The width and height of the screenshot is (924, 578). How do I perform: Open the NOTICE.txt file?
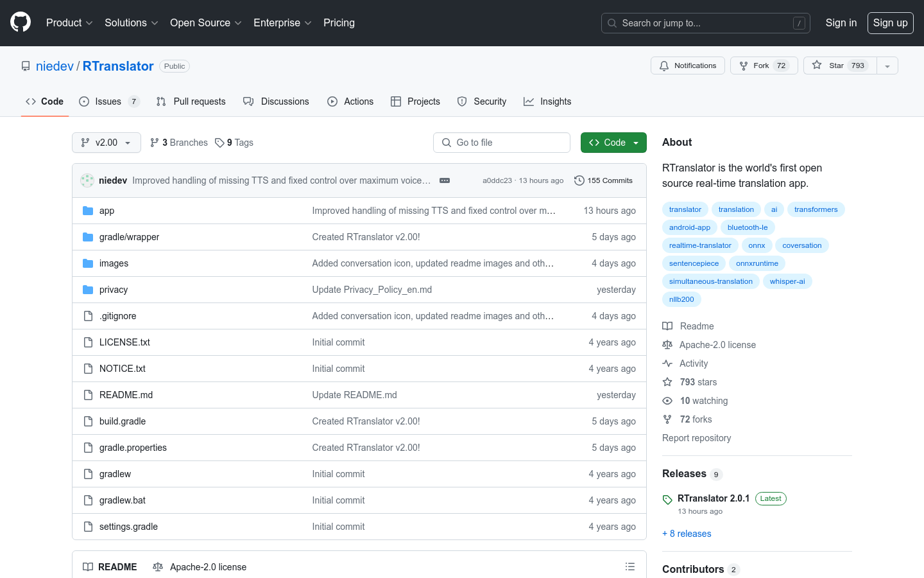pyautogui.click(x=123, y=369)
